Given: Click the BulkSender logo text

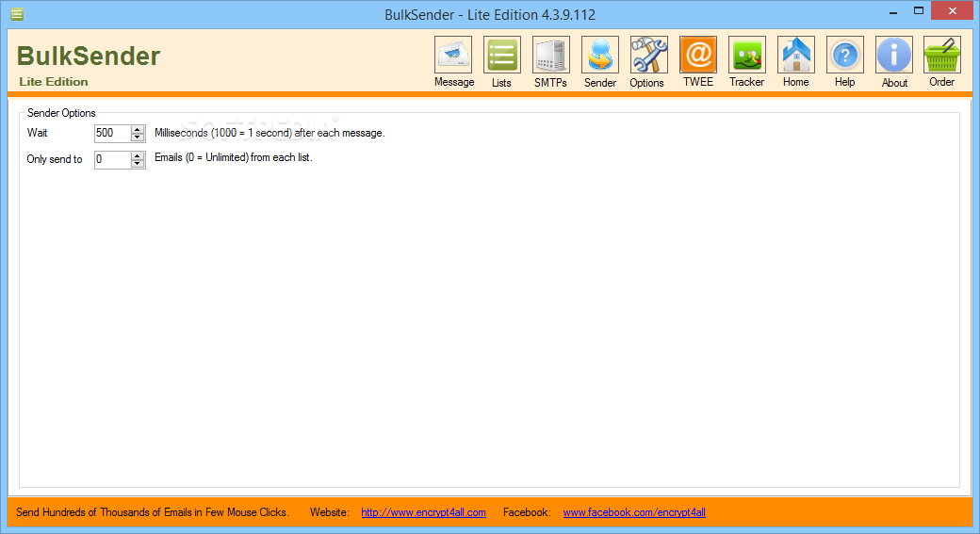Looking at the screenshot, I should pos(89,57).
